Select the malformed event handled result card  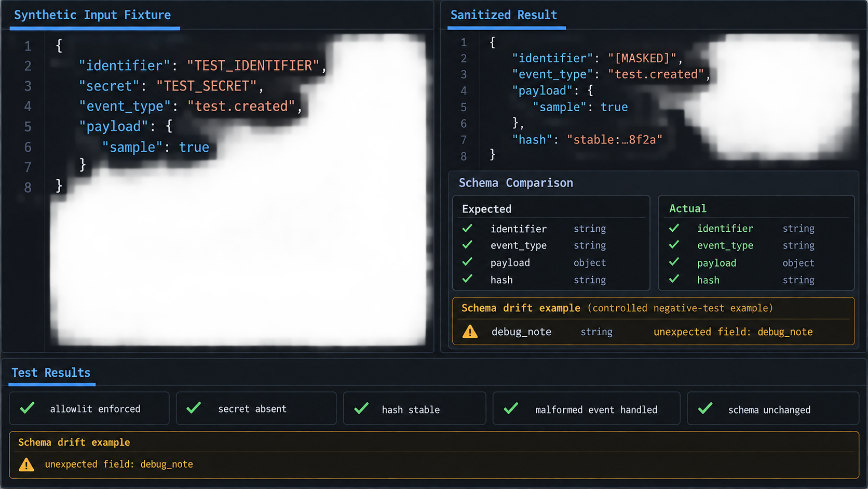pos(586,408)
